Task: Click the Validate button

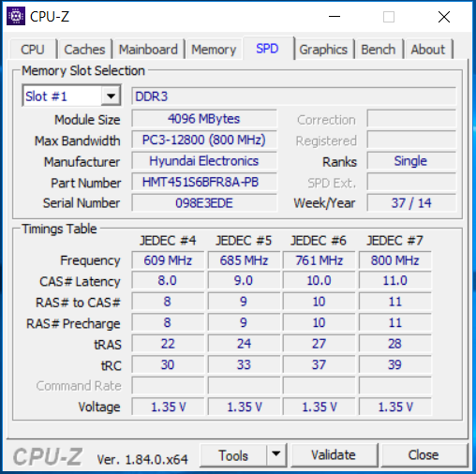Action: (334, 455)
